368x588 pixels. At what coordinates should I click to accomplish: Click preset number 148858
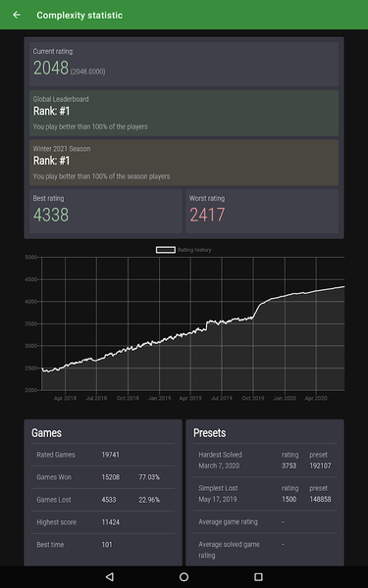click(x=320, y=499)
